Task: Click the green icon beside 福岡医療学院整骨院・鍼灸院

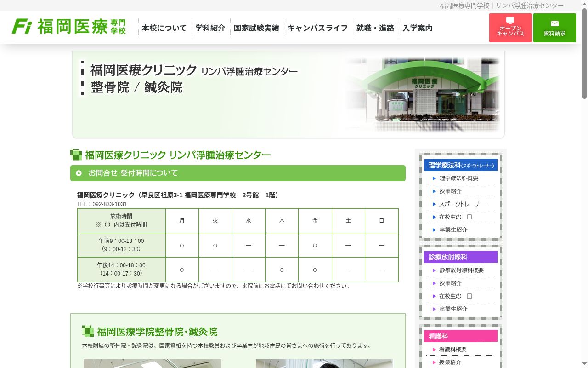Action: 88,331
